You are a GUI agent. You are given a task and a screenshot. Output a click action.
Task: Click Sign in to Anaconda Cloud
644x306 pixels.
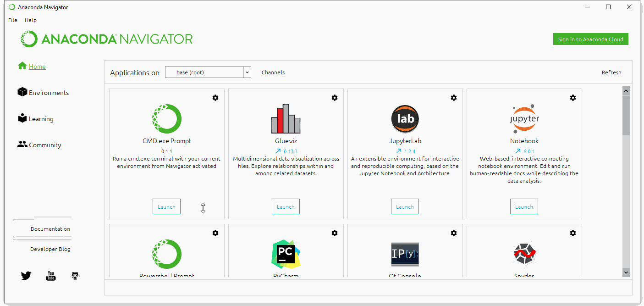pos(591,39)
